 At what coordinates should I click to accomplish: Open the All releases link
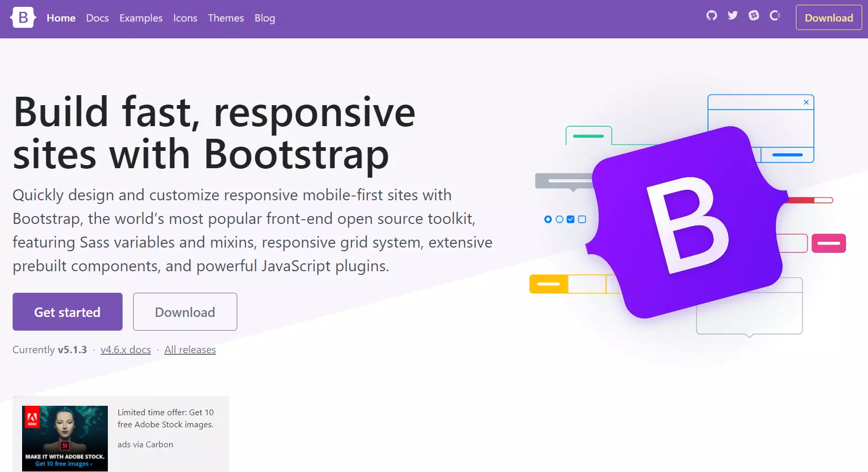tap(190, 350)
